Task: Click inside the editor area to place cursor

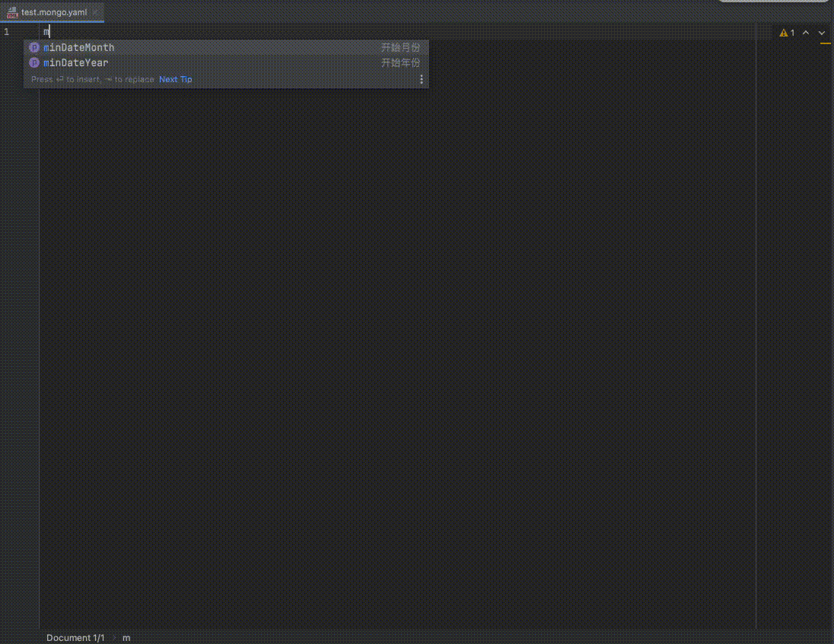Action: (380, 304)
